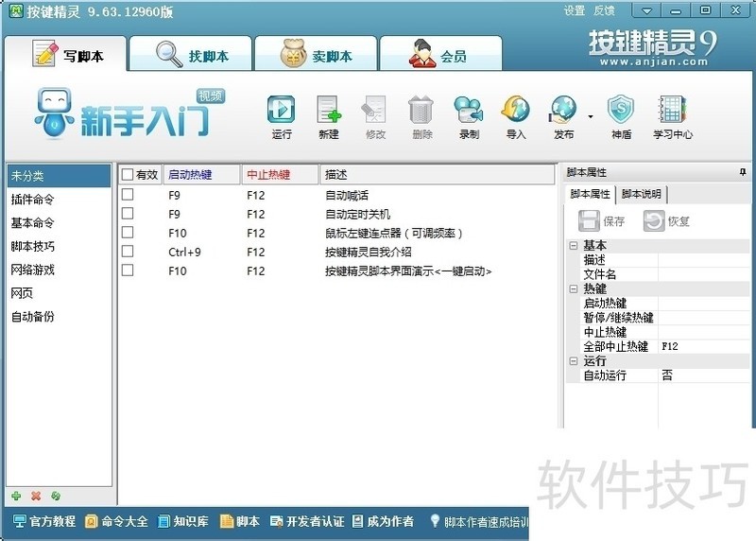Open the 新手入门 video tutorial banner
This screenshot has height=541, width=756.
129,114
